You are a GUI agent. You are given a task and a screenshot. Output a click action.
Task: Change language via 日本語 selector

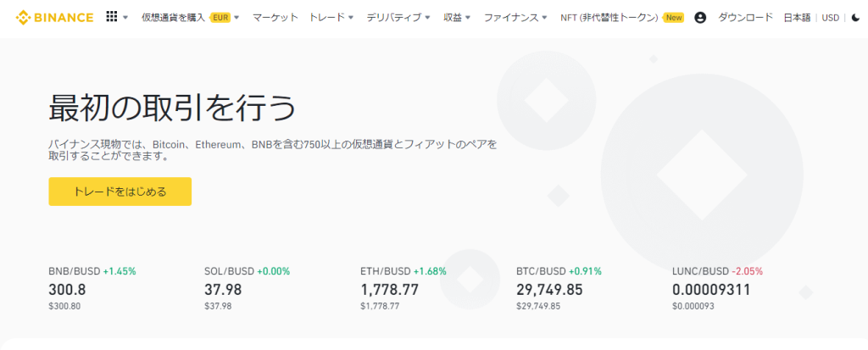tap(798, 17)
